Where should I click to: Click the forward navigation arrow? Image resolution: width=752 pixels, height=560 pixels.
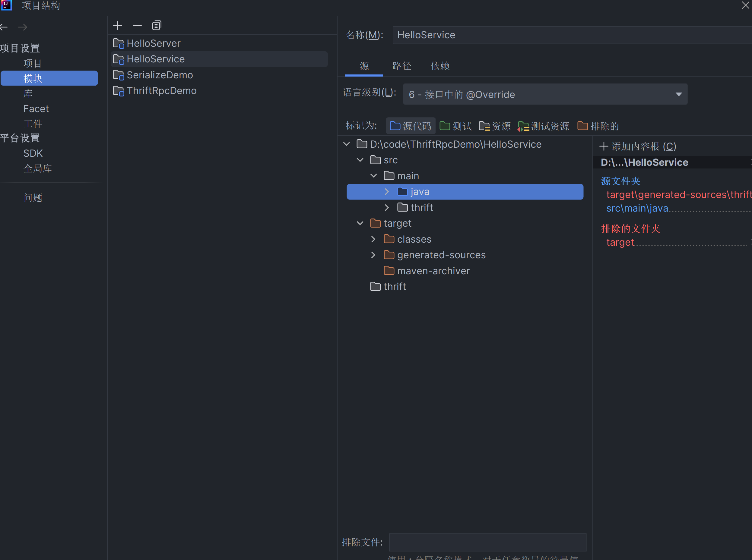(x=23, y=27)
